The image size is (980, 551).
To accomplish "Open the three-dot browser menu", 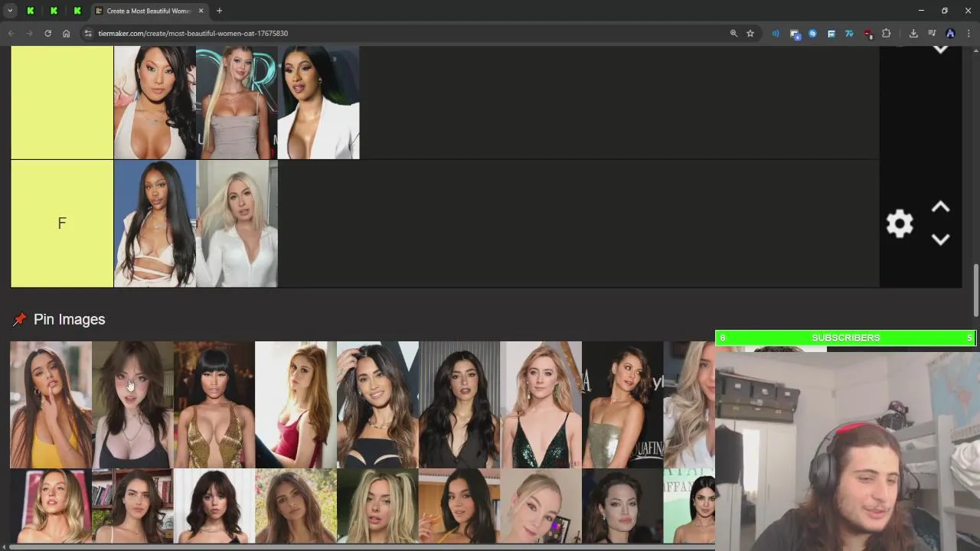I will click(969, 34).
